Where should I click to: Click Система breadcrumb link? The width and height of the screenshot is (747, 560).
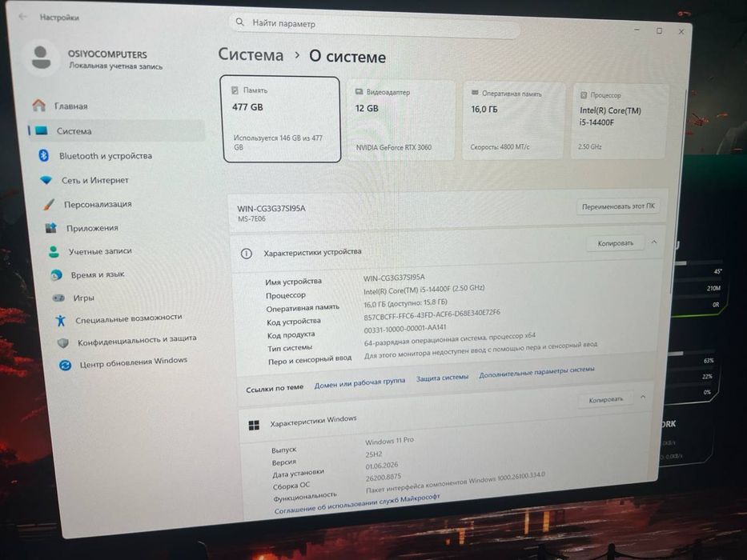coord(251,54)
